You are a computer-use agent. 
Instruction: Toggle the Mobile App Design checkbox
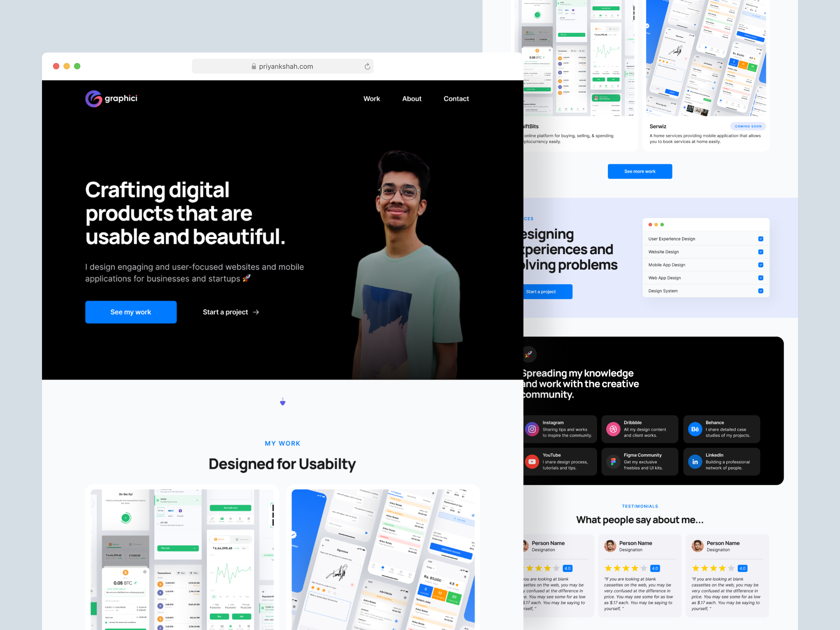761,265
